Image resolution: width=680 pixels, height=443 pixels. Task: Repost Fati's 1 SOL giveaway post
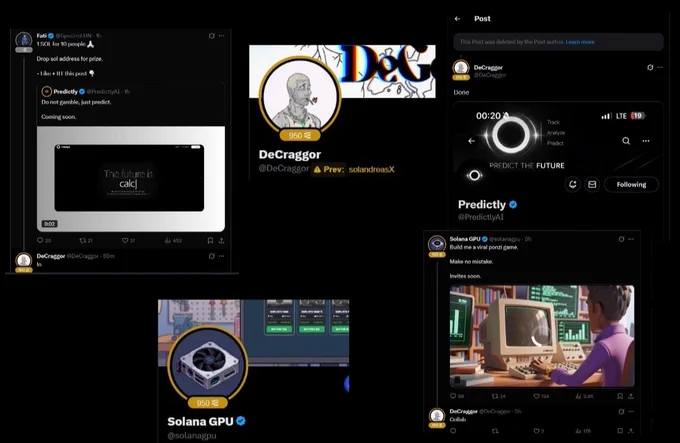click(82, 240)
